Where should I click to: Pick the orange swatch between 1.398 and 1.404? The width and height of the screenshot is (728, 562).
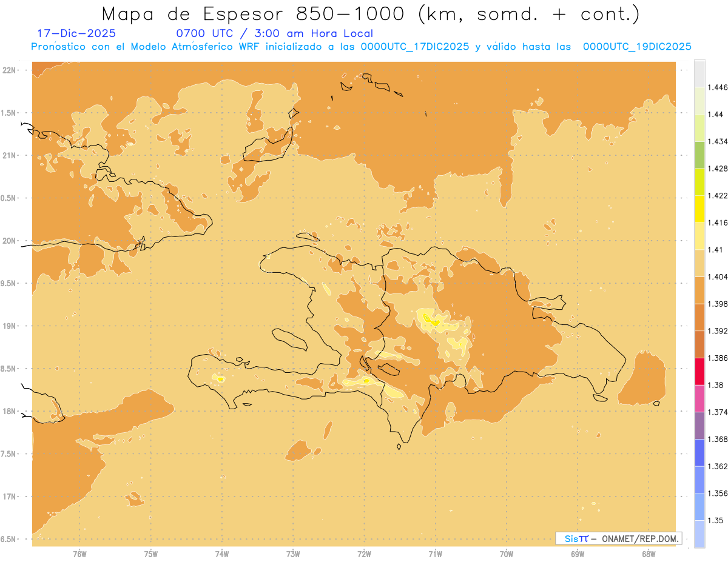coord(699,290)
